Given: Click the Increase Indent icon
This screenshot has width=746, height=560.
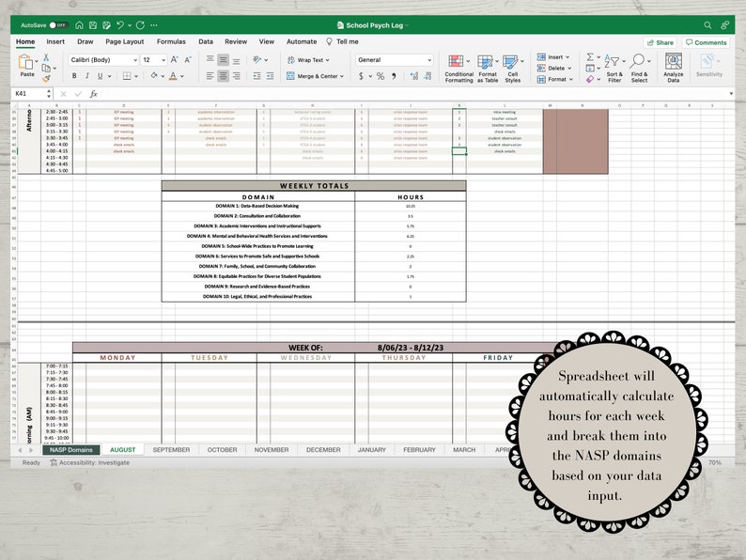Looking at the screenshot, I should pyautogui.click(x=271, y=76).
